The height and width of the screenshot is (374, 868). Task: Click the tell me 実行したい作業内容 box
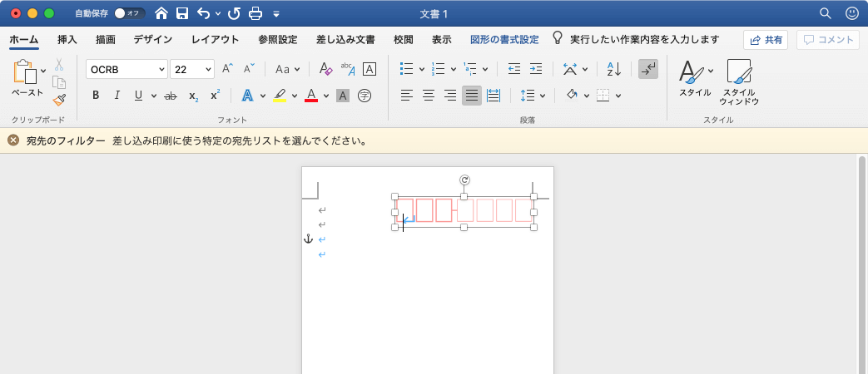[x=636, y=39]
